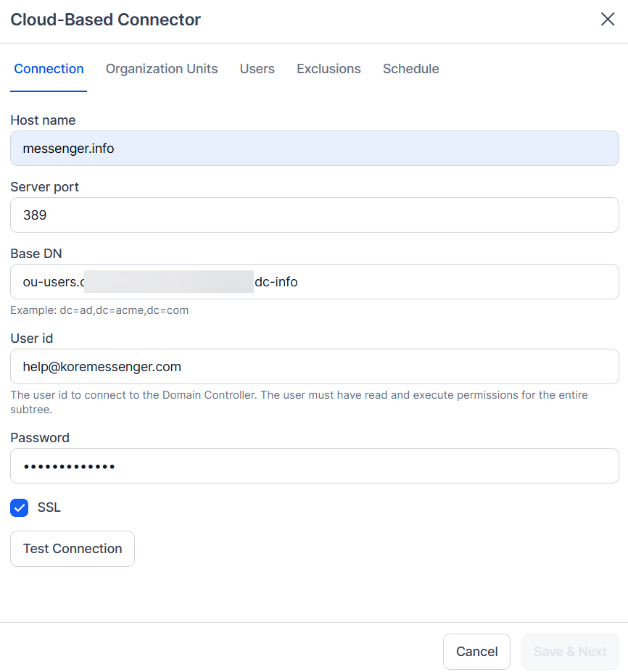Viewport: 628px width, 672px height.
Task: Uncheck the SSL checkbox
Action: [x=20, y=508]
